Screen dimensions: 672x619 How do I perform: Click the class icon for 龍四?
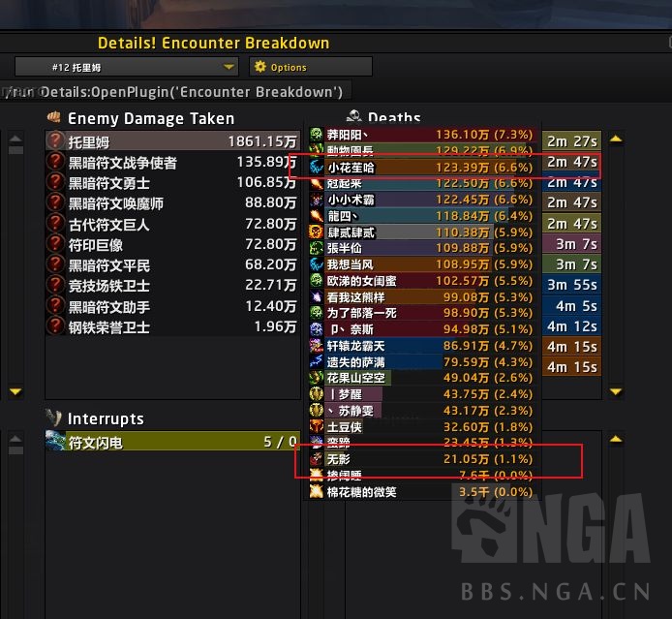[317, 216]
